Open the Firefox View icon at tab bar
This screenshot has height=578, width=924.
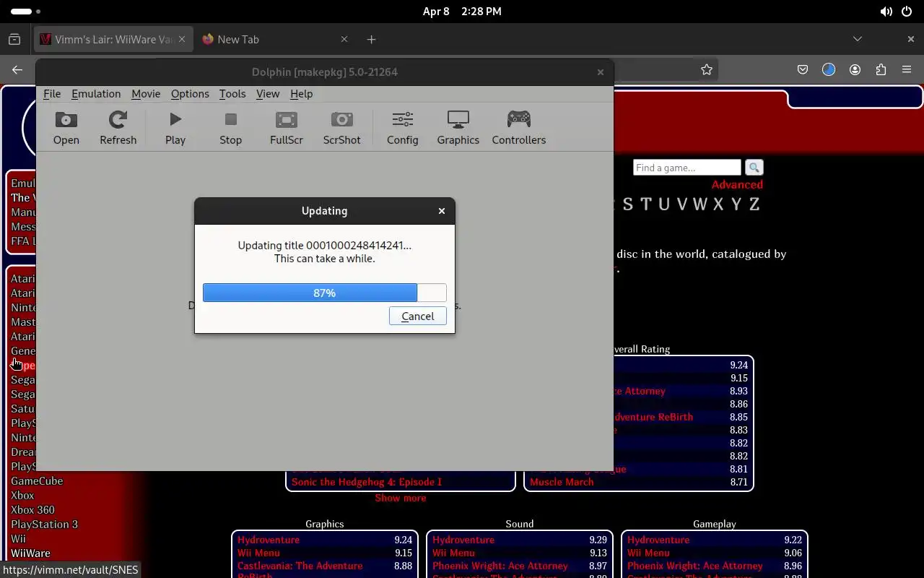point(14,40)
